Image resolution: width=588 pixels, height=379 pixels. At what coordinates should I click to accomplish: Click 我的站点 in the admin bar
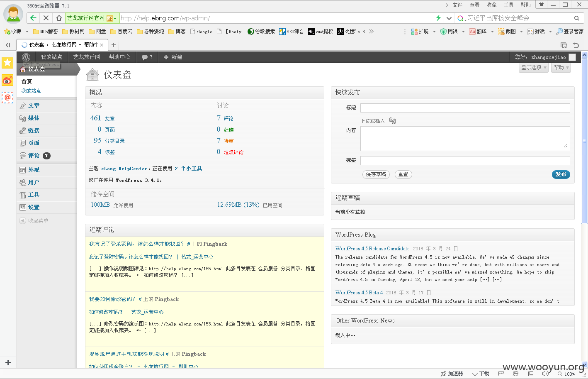click(x=51, y=57)
